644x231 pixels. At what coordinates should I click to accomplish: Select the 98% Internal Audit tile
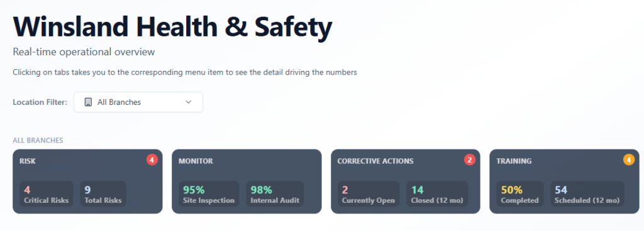pyautogui.click(x=275, y=194)
